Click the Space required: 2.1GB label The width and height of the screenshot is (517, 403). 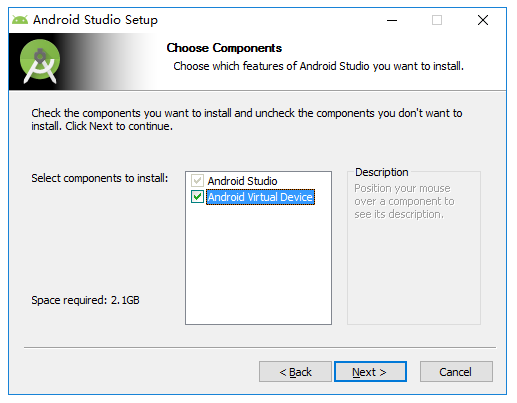[x=85, y=300]
